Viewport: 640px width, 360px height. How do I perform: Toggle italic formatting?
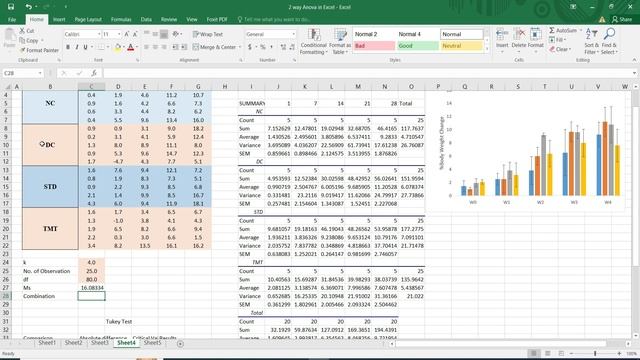[77, 47]
